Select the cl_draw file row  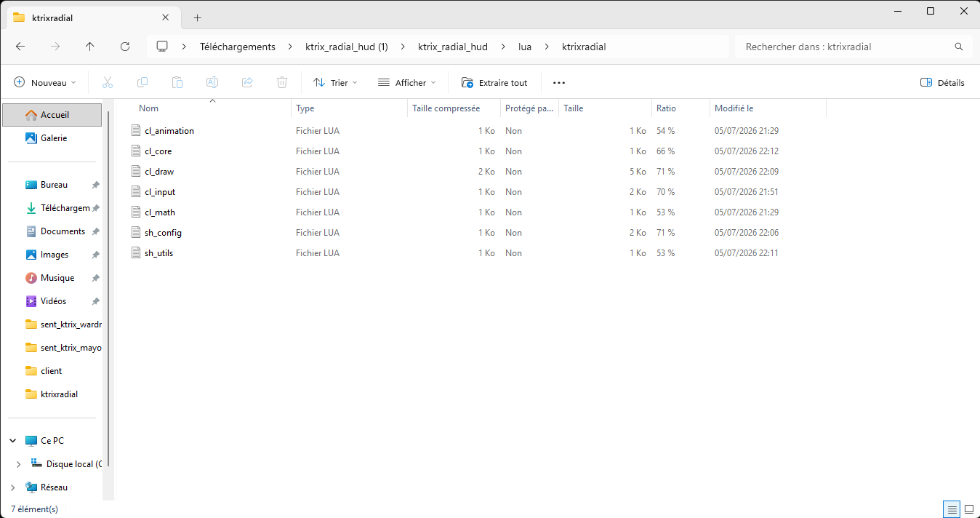[477, 172]
